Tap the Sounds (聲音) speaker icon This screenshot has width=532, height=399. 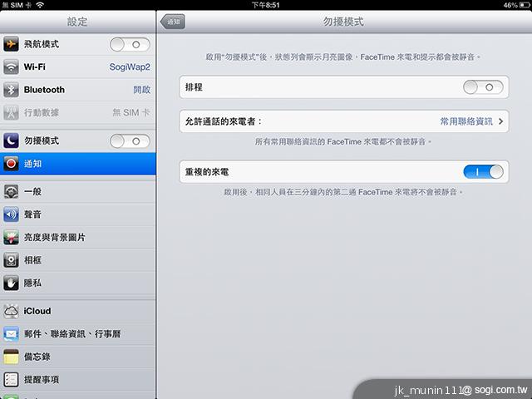[x=11, y=214]
